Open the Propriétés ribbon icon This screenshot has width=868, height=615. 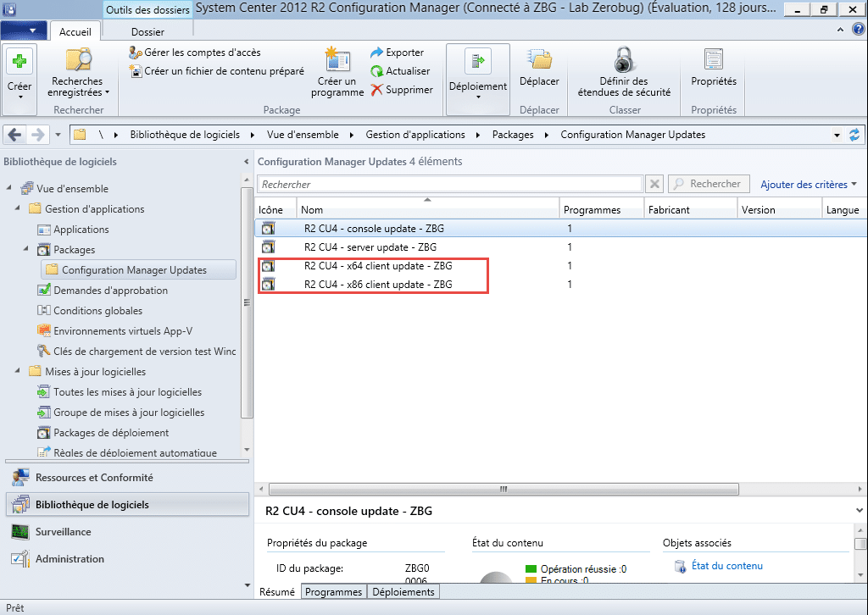click(714, 60)
